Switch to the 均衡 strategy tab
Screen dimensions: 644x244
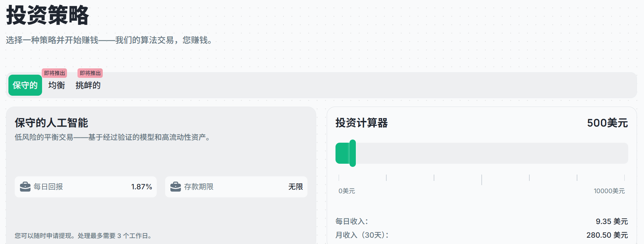tap(57, 85)
